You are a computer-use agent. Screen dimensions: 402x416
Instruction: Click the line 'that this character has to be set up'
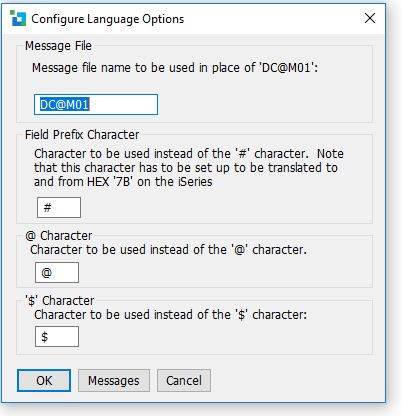click(186, 168)
